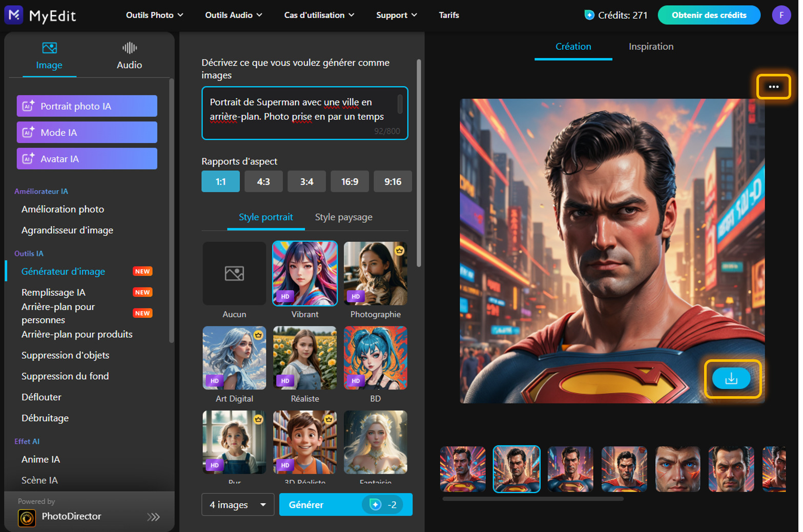Viewport: 803px width, 532px height.
Task: Switch to the Inspiration tab
Action: 651,47
